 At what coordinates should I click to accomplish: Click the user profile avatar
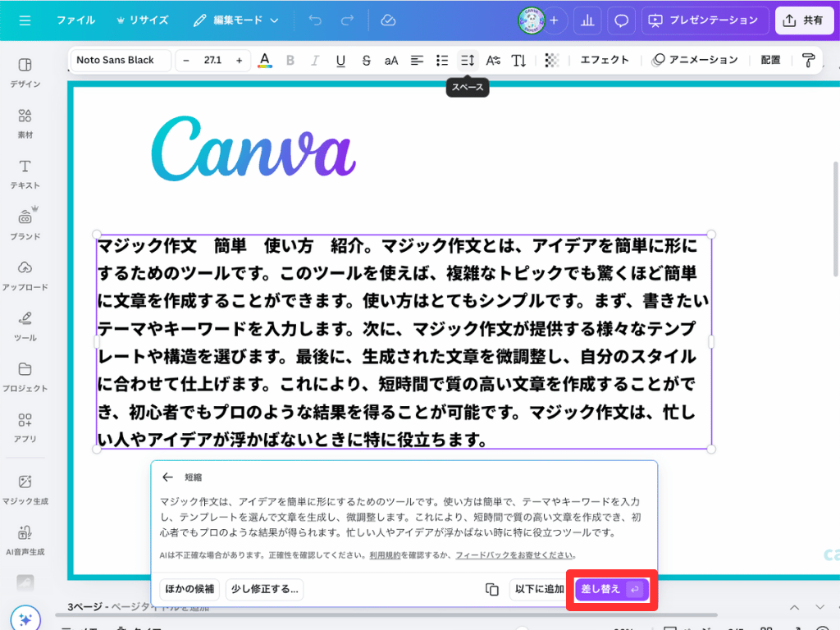point(531,21)
